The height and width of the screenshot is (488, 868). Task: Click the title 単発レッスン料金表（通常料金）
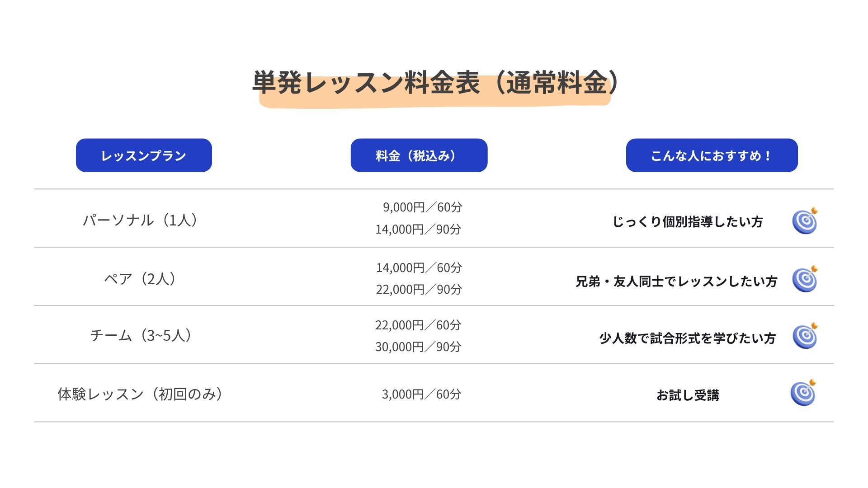[435, 83]
